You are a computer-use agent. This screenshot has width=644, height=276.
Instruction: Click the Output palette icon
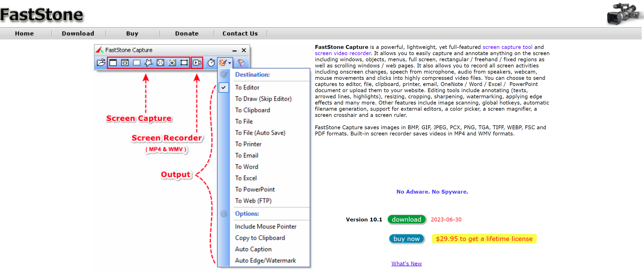coord(223,62)
